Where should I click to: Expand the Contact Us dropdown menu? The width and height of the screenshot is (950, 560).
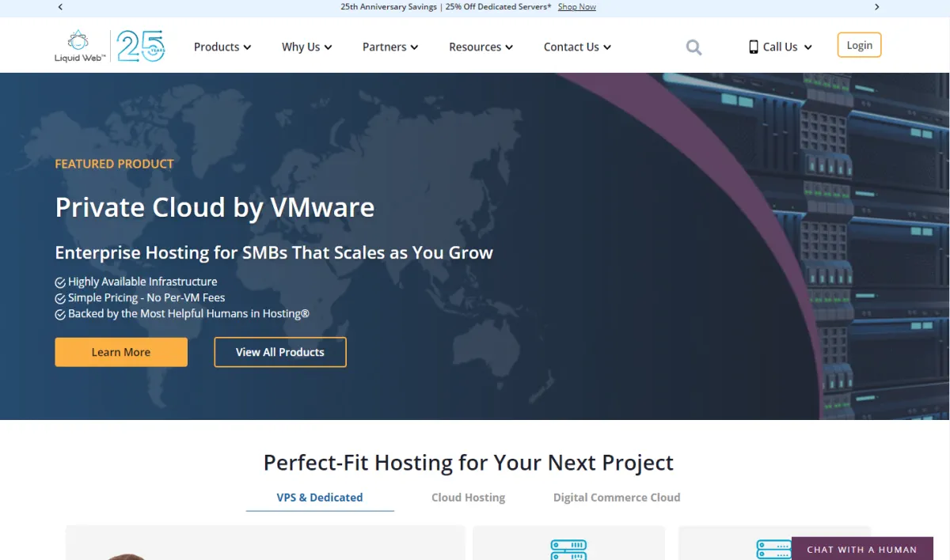[x=577, y=47]
